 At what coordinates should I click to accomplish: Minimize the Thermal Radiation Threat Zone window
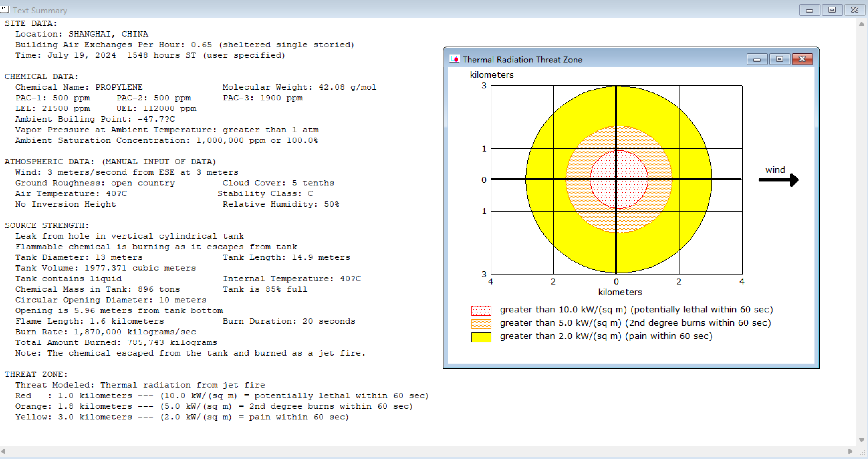757,59
